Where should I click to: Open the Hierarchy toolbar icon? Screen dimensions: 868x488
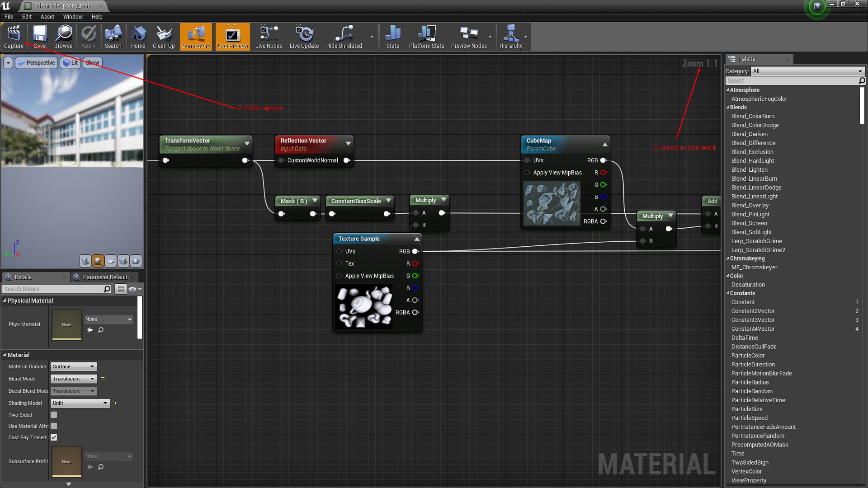click(x=511, y=36)
